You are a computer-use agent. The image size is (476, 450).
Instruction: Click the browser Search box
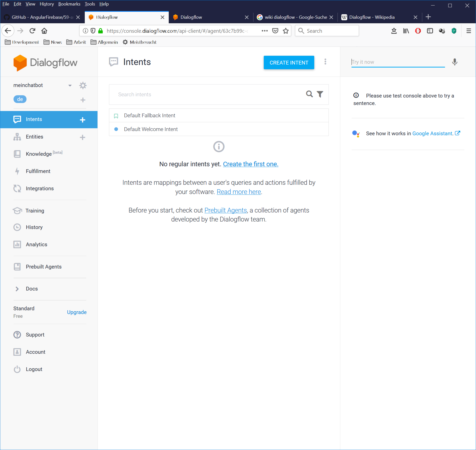[327, 31]
